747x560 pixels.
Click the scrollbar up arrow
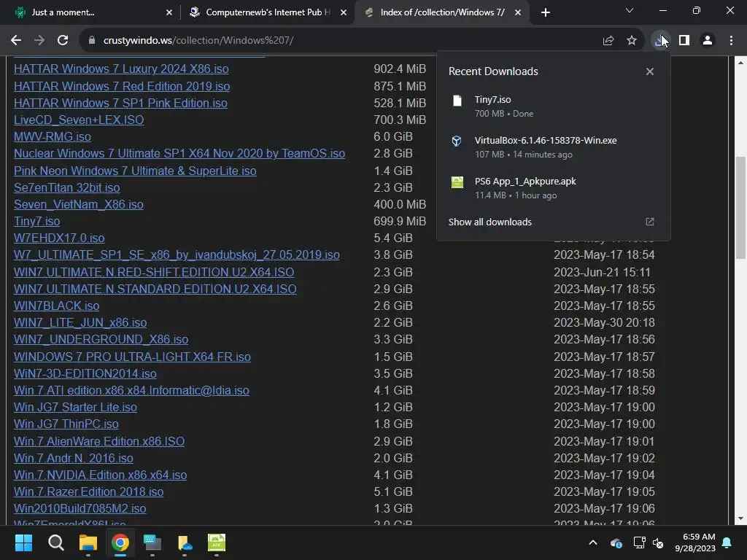740,63
